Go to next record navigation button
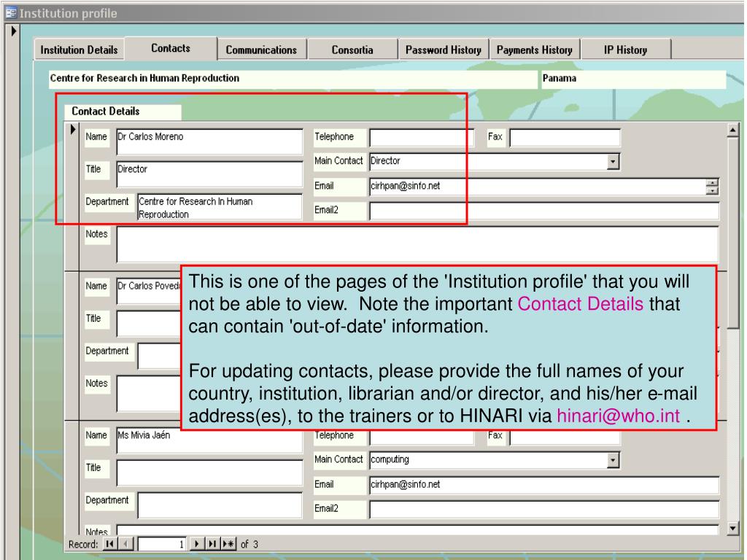Screen dimensions: 747x560 coord(196,544)
